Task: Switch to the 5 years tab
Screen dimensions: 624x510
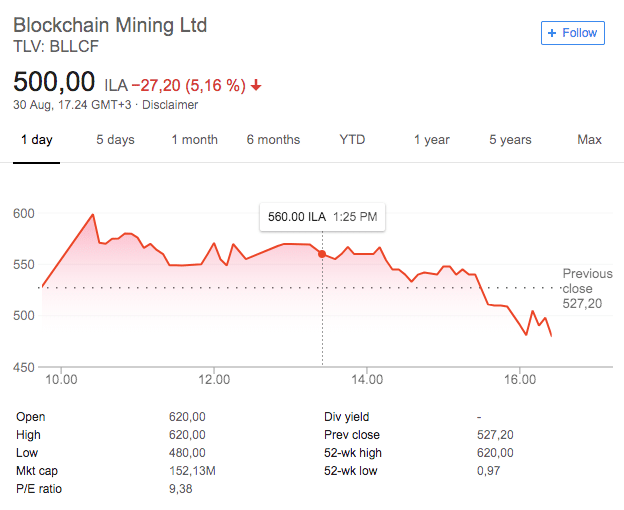Action: click(x=510, y=140)
